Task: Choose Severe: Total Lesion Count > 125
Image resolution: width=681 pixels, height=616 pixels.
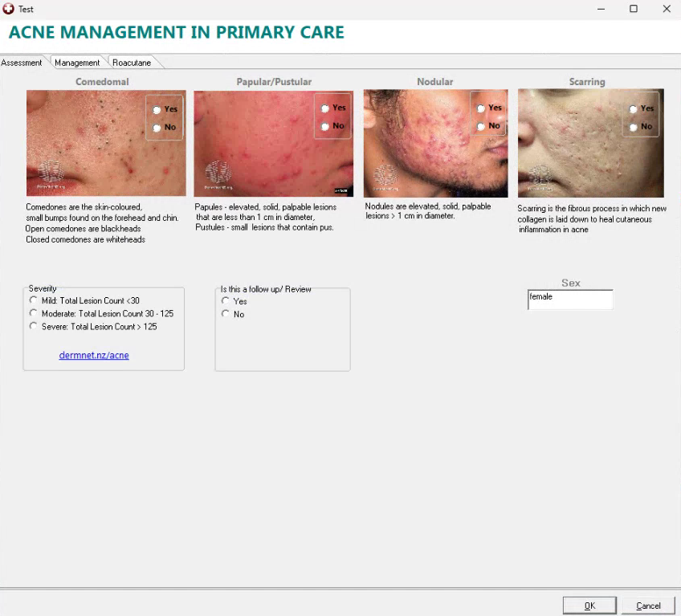Action: 34,326
